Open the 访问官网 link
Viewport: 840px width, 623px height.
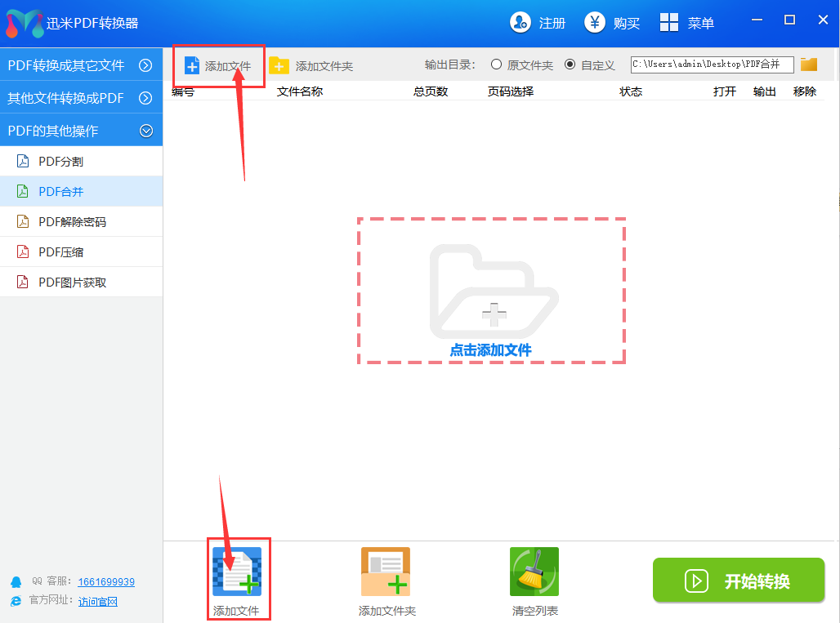tap(98, 602)
